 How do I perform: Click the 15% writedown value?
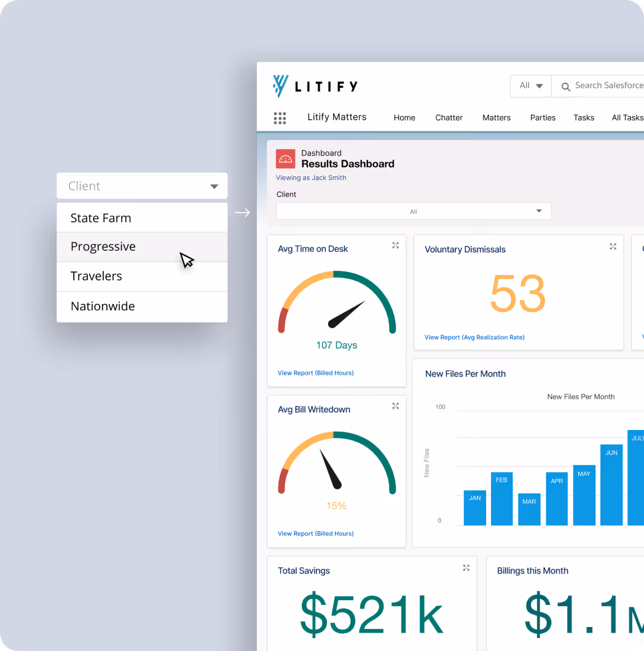coord(336,506)
